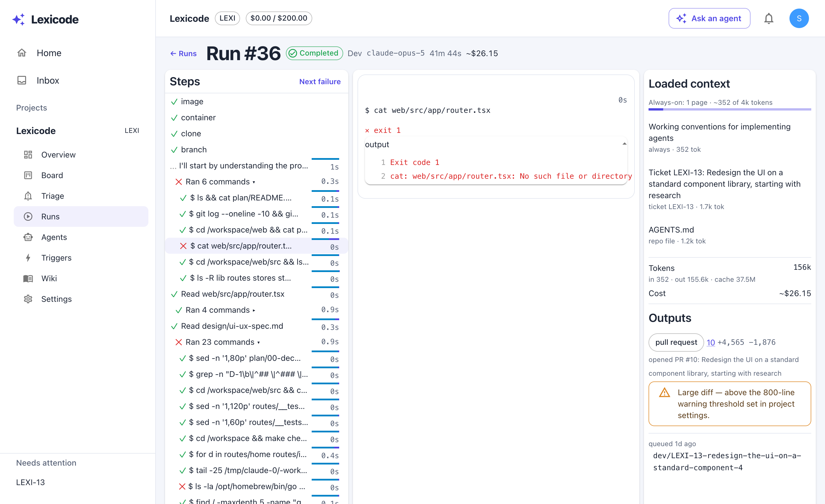Jump to Next failure
The image size is (825, 504).
(320, 82)
